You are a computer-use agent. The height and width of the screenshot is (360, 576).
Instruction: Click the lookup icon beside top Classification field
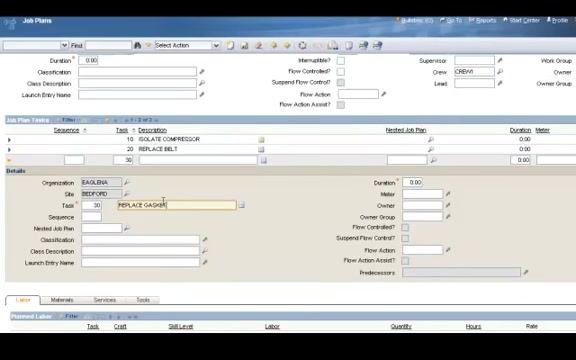(202, 72)
